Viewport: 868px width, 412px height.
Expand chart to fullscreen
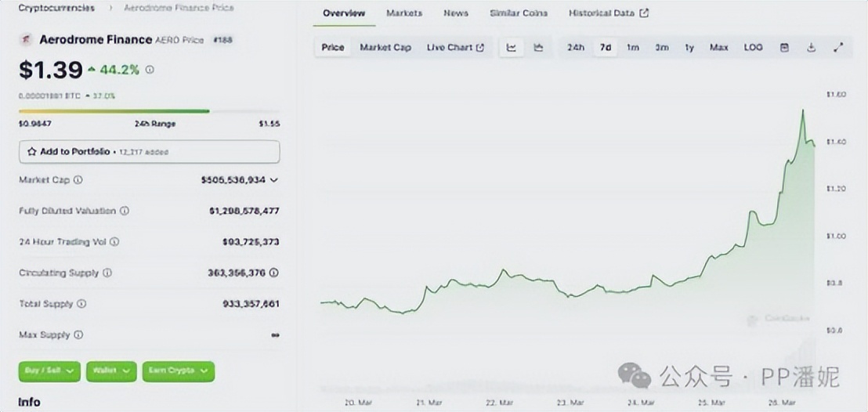click(837, 48)
